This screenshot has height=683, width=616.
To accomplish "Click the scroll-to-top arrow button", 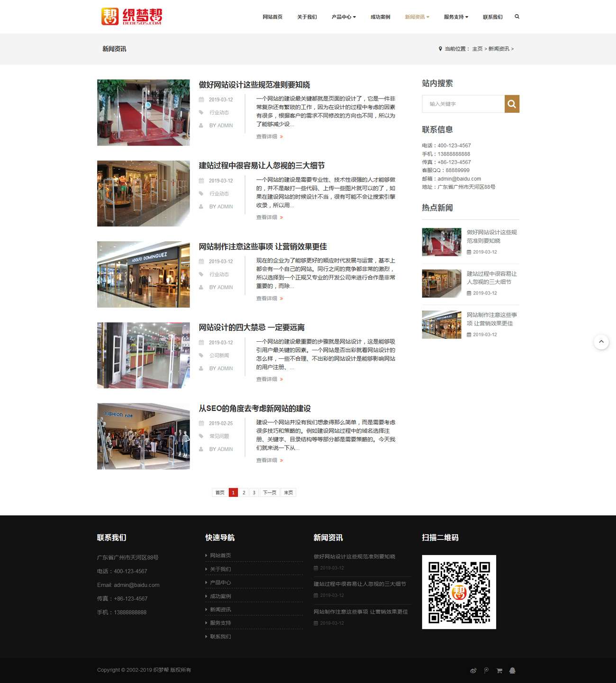I will [x=601, y=342].
